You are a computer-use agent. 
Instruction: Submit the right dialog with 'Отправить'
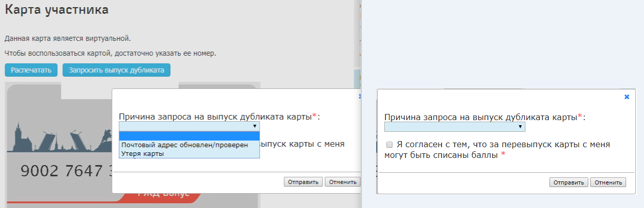[568, 182]
